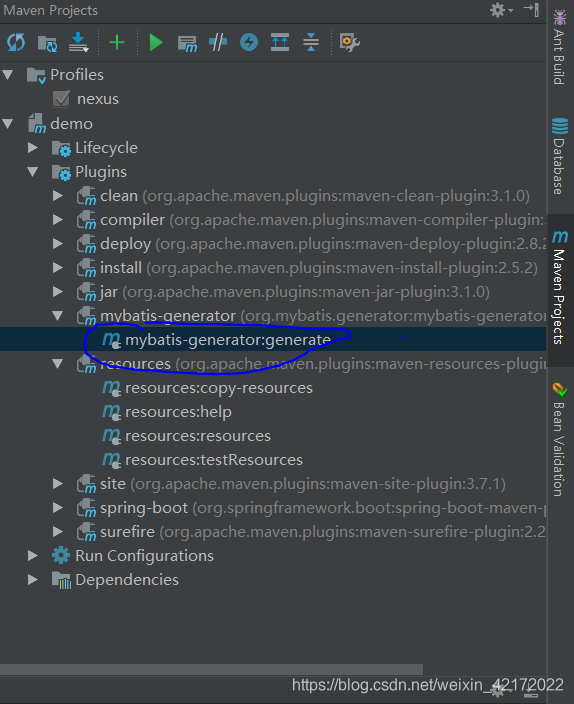Toggle skip tests mode icon
Screen dimensions: 574x704
point(249,43)
